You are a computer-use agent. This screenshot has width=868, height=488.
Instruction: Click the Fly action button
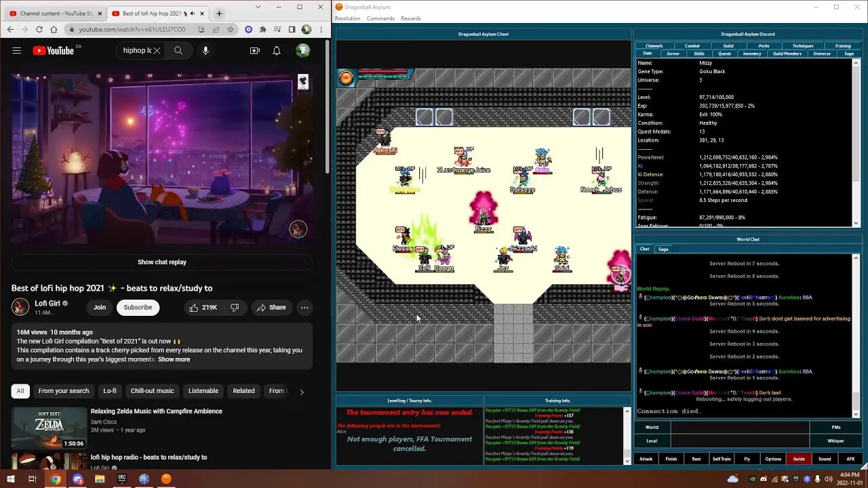[x=747, y=459]
